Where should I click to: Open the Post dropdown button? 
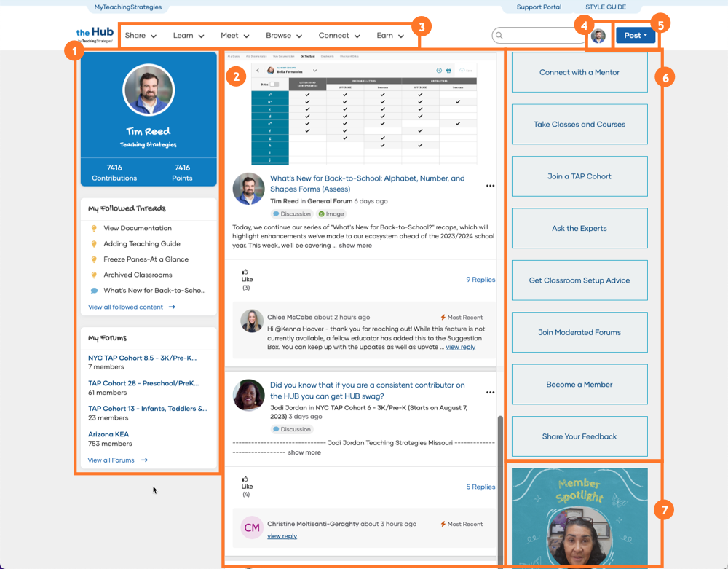[636, 36]
